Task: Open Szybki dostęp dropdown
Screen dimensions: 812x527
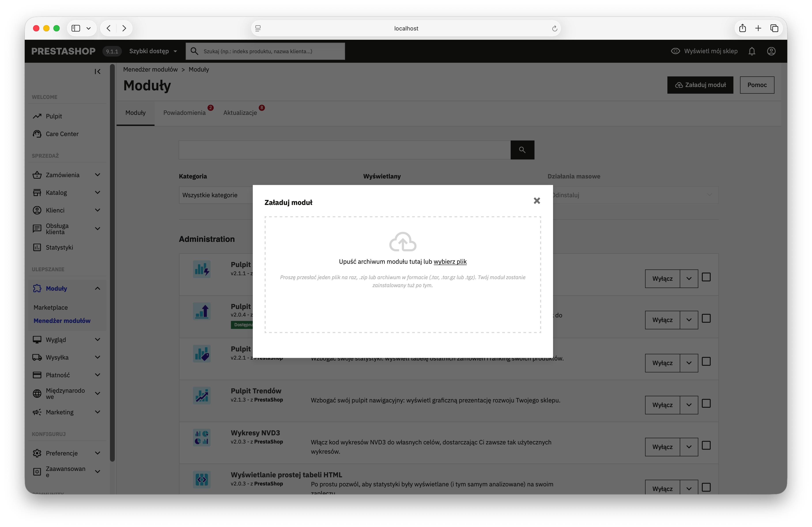Action: [x=153, y=51]
